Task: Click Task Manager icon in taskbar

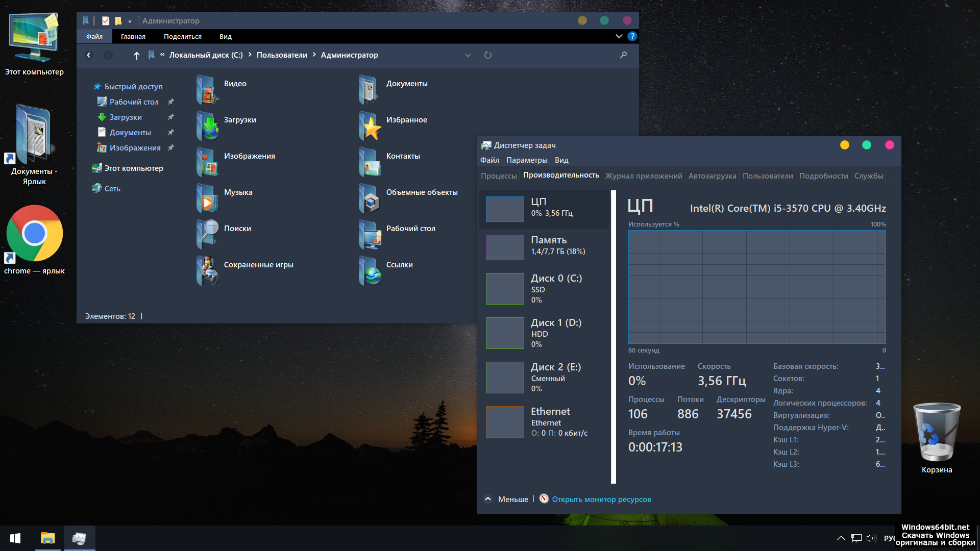Action: point(80,538)
